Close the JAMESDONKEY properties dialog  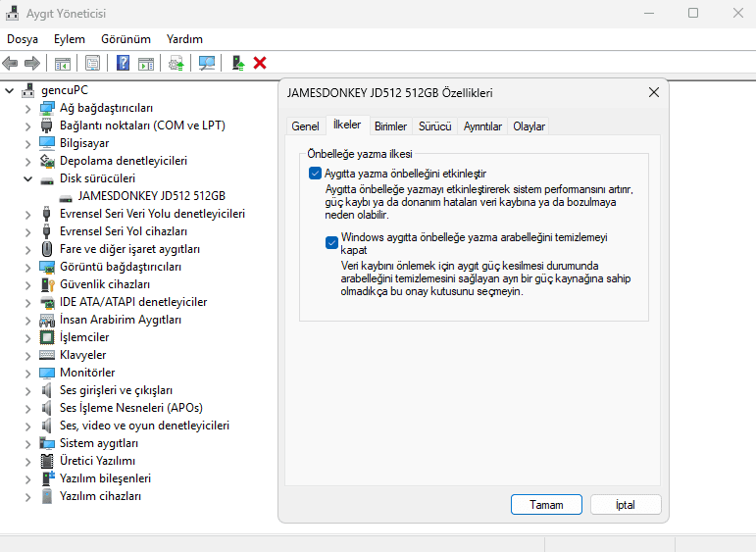point(654,92)
